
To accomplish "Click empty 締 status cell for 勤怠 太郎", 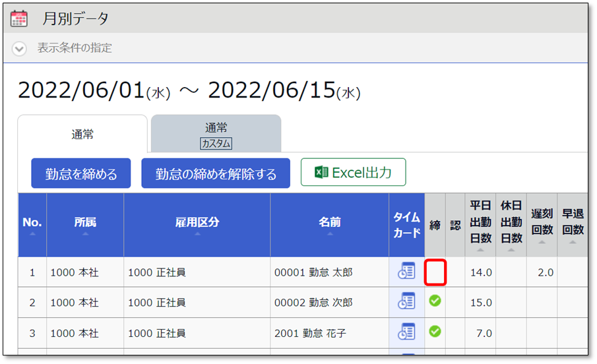I will (435, 272).
